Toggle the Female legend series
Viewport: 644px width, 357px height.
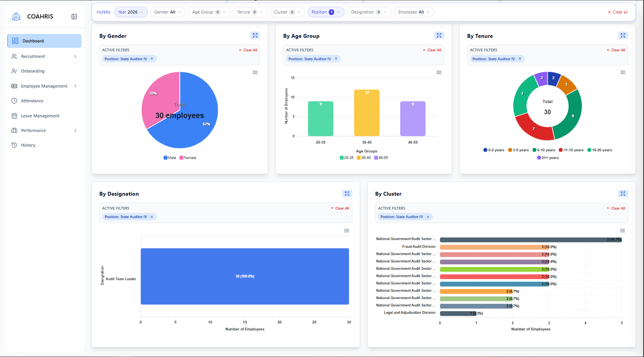188,158
